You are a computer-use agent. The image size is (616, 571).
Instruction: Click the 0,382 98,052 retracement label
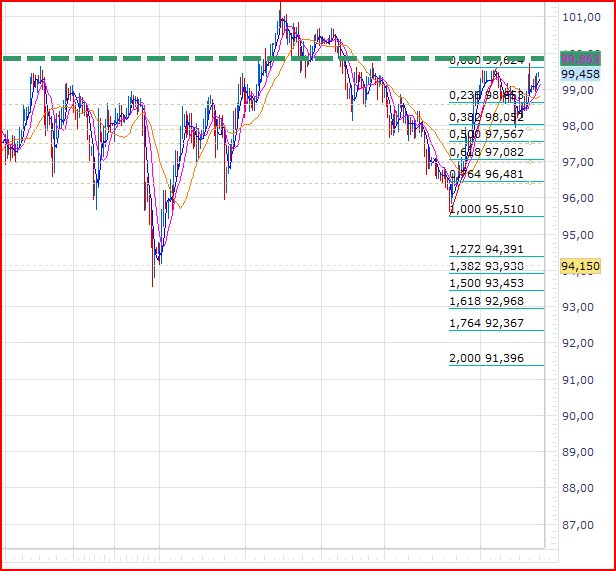point(486,117)
